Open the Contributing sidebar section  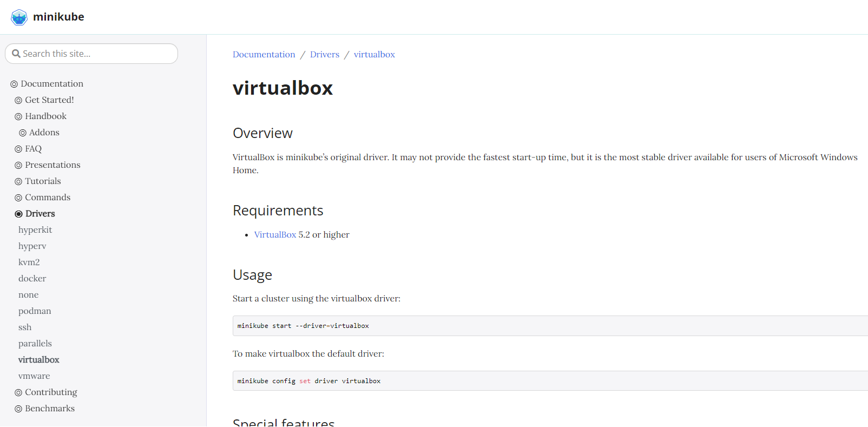[x=51, y=392]
